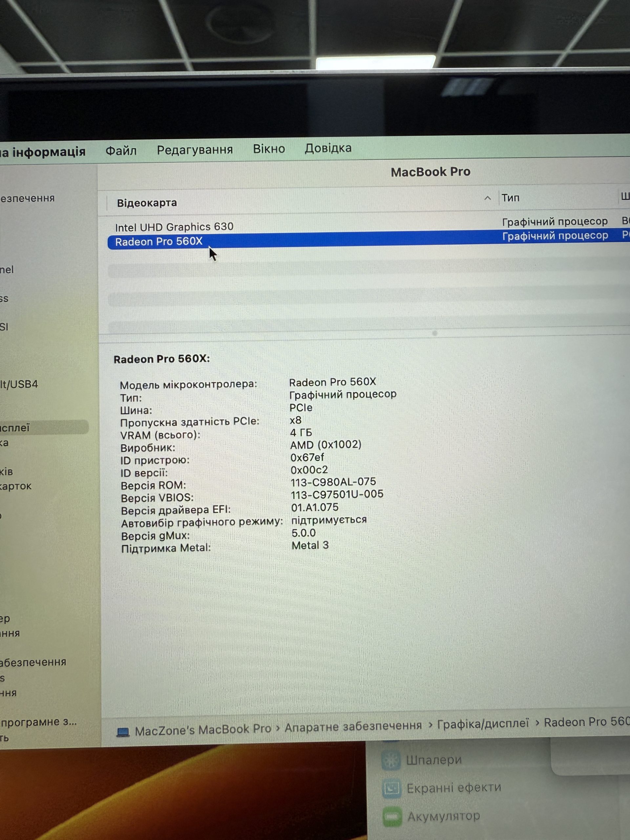
Task: Click the підтримується value
Action: point(329,519)
